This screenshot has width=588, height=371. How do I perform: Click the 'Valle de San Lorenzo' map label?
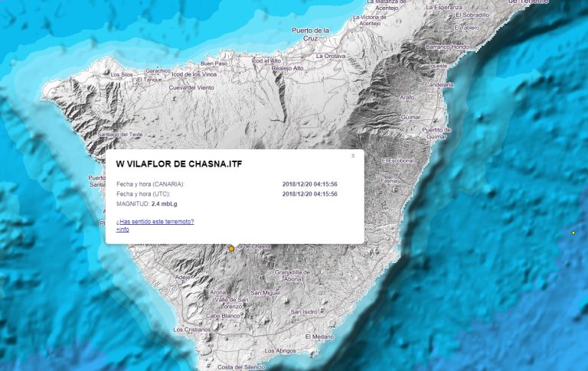pos(231,303)
